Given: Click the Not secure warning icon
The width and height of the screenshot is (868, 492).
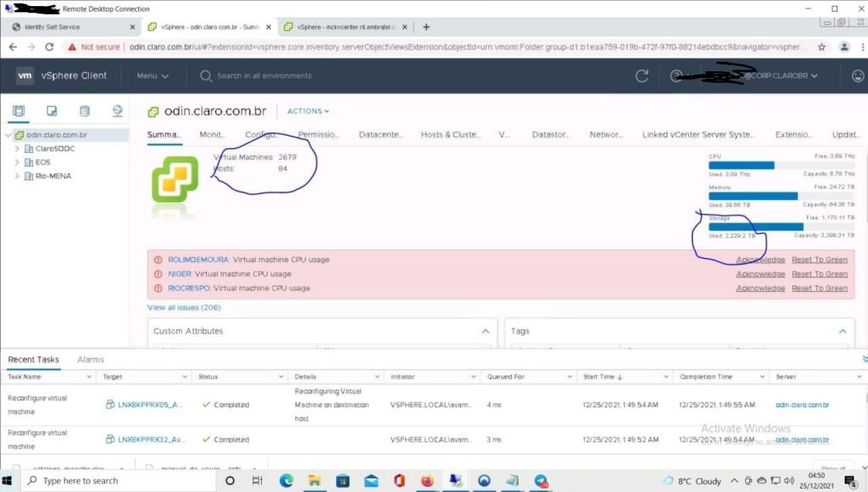Looking at the screenshot, I should click(x=72, y=48).
